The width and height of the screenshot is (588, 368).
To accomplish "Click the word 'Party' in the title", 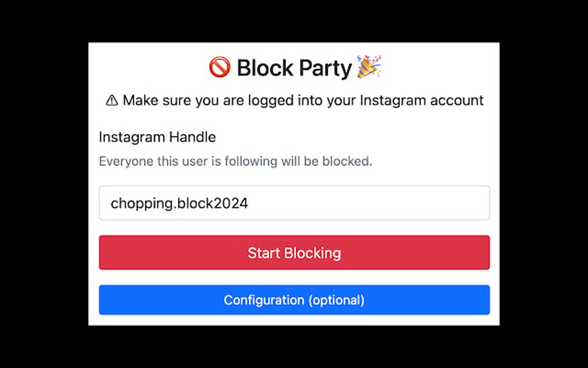I will pyautogui.click(x=326, y=68).
